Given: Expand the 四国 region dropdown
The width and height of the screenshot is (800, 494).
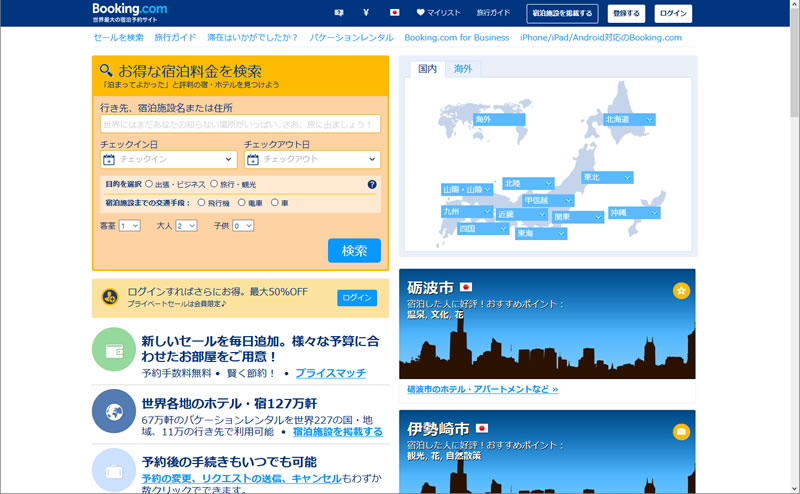Looking at the screenshot, I should (x=483, y=228).
